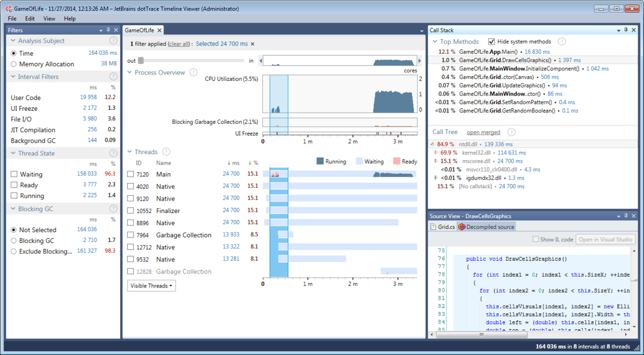Click help icon next to Call Tree
The height and width of the screenshot is (355, 644).
(x=511, y=132)
